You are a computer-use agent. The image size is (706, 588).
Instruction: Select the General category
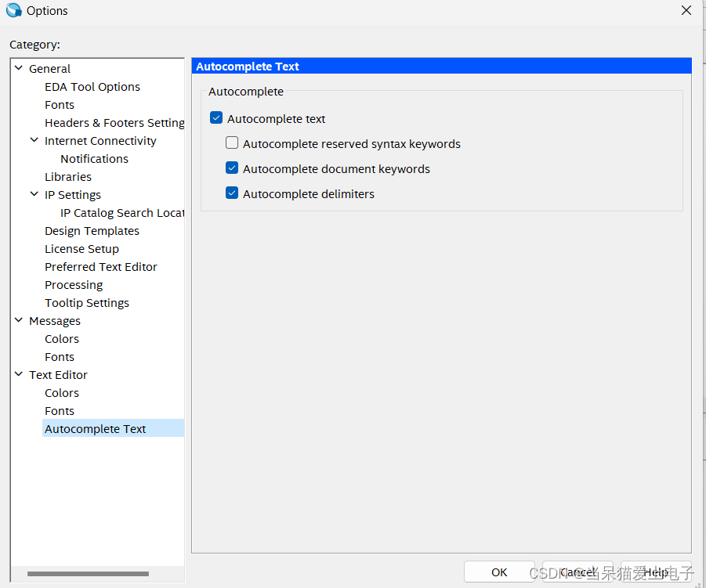[x=49, y=69]
